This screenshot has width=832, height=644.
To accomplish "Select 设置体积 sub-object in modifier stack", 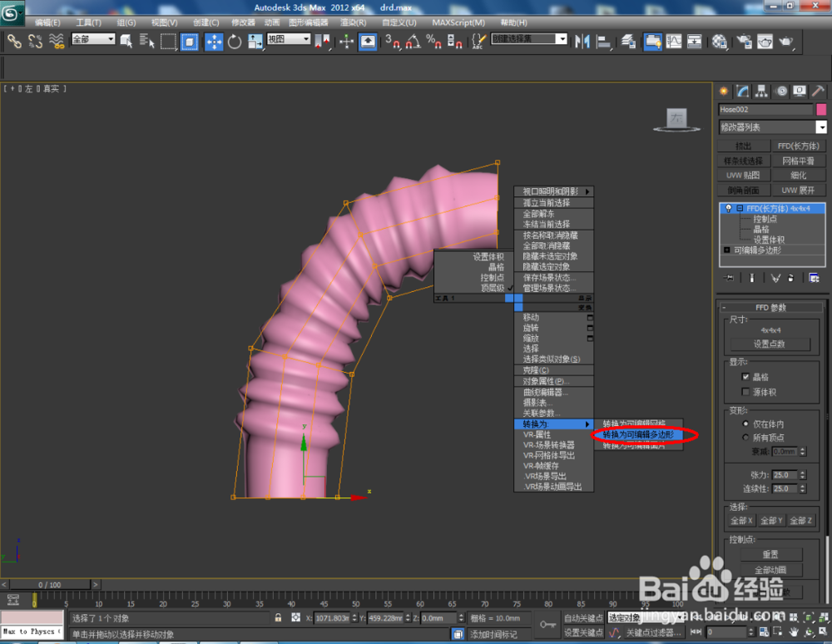I will (769, 240).
